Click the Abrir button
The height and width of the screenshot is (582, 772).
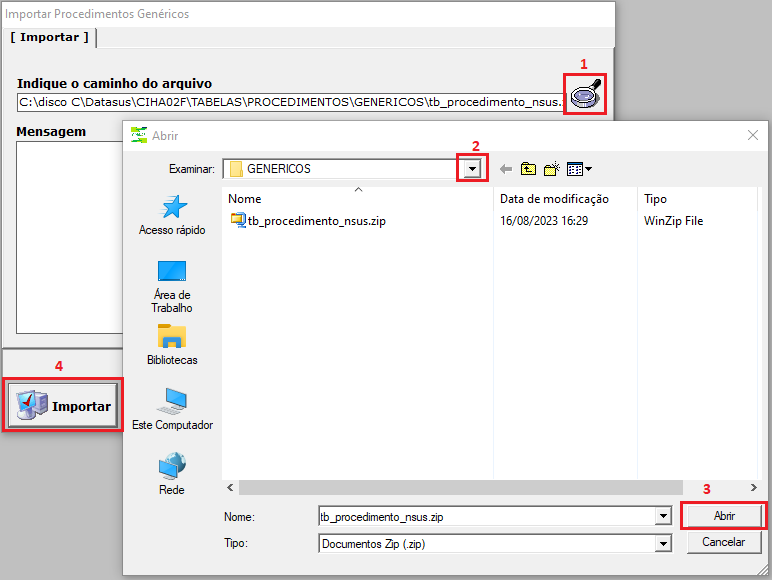click(x=724, y=515)
